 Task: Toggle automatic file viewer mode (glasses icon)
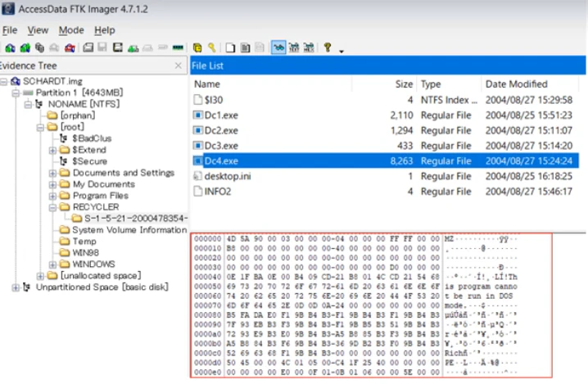(x=278, y=47)
